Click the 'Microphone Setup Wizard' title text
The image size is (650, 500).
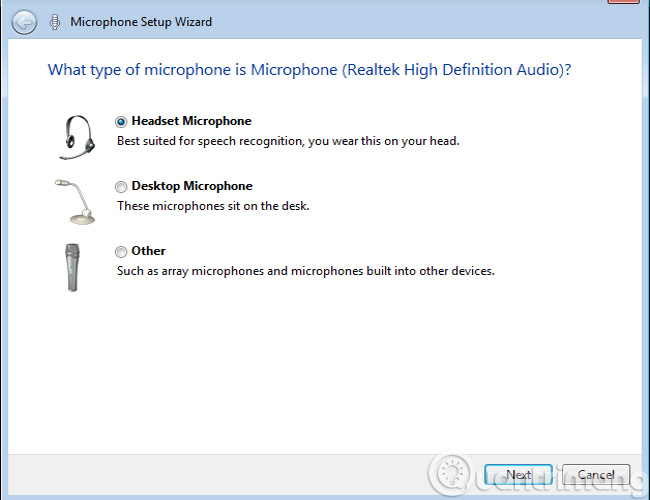point(141,22)
